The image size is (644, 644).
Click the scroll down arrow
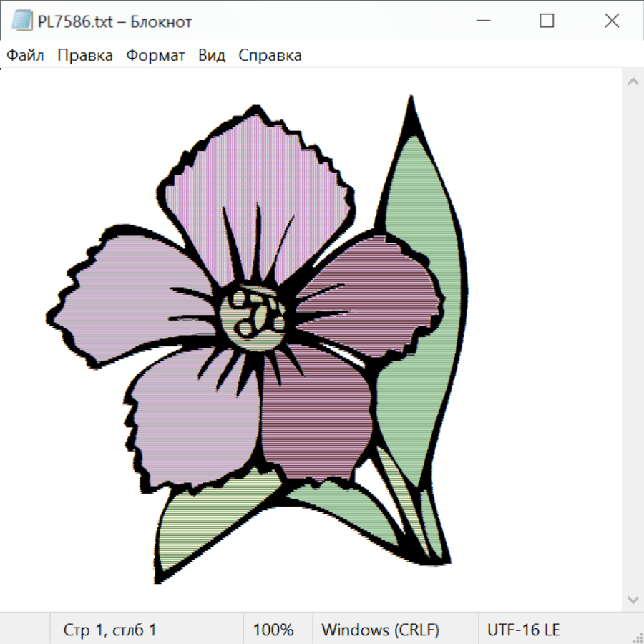coord(633,599)
